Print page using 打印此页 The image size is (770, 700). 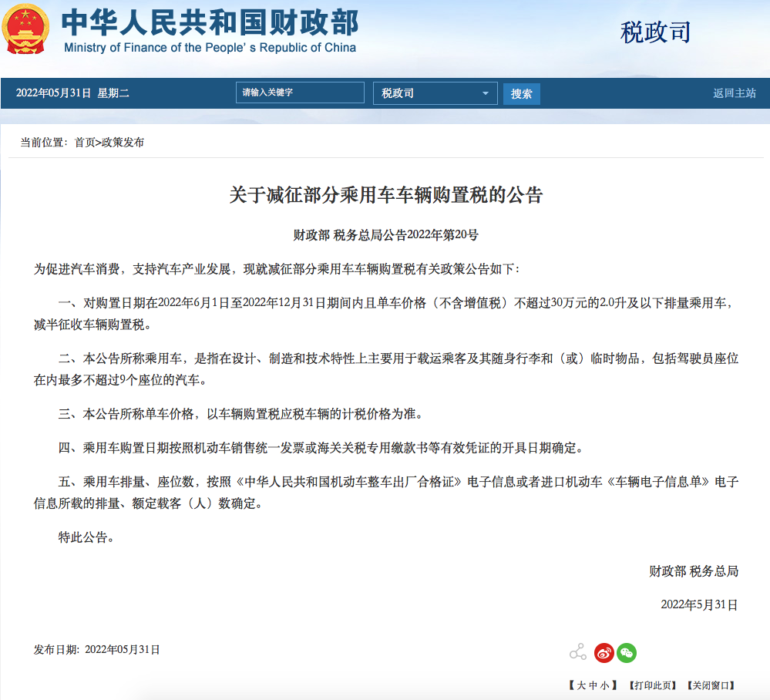pyautogui.click(x=651, y=685)
